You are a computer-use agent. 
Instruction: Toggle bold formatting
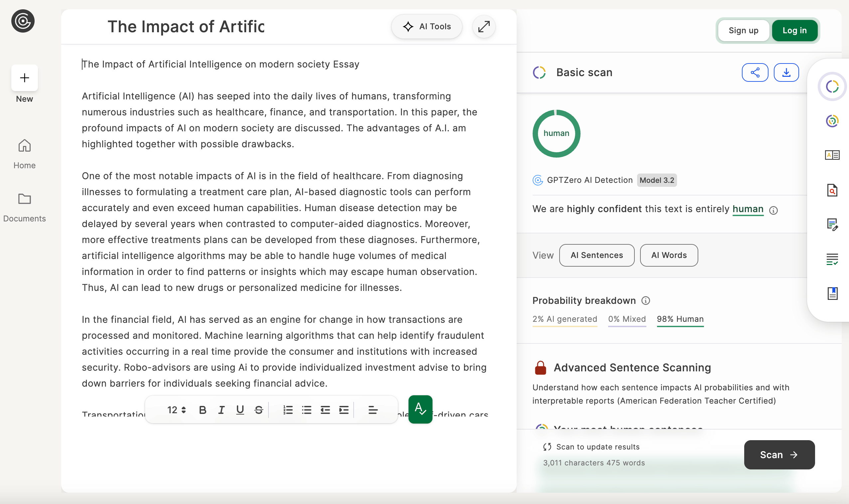(x=203, y=410)
